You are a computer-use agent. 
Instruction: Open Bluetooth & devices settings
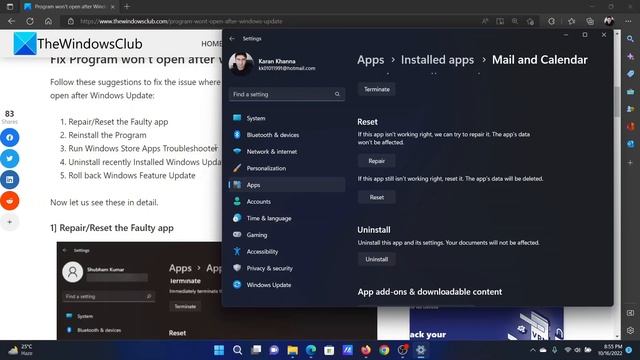[x=287, y=135]
